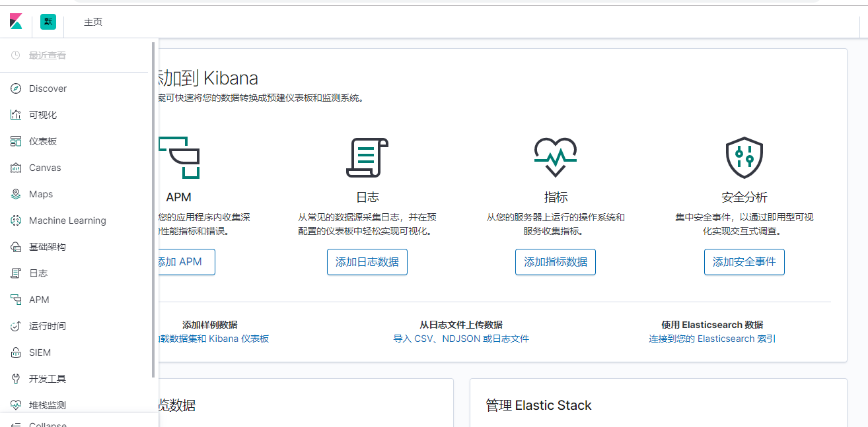Select the Canvas icon in sidebar
This screenshot has height=427, width=868.
[x=16, y=168]
